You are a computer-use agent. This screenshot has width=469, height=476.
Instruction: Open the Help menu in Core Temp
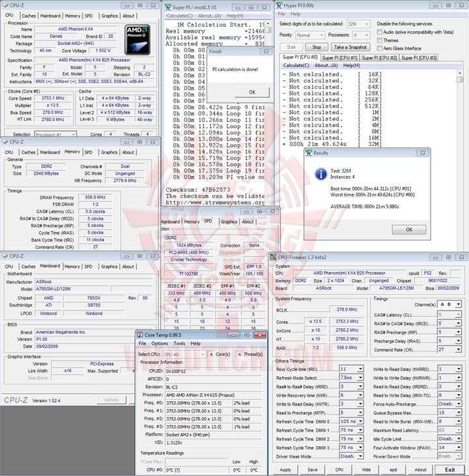pos(195,344)
